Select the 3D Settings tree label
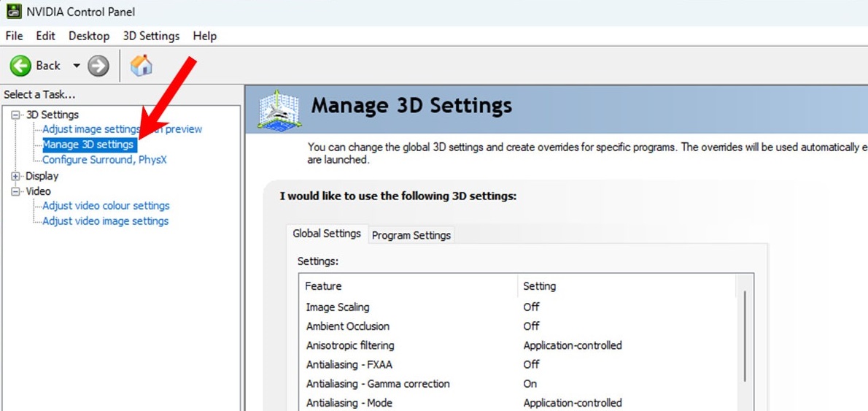The height and width of the screenshot is (411, 868). [53, 115]
